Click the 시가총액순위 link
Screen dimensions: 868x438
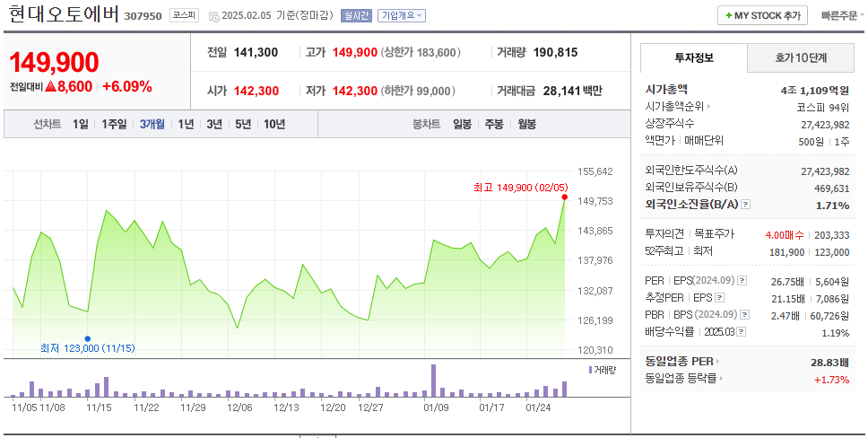point(674,107)
